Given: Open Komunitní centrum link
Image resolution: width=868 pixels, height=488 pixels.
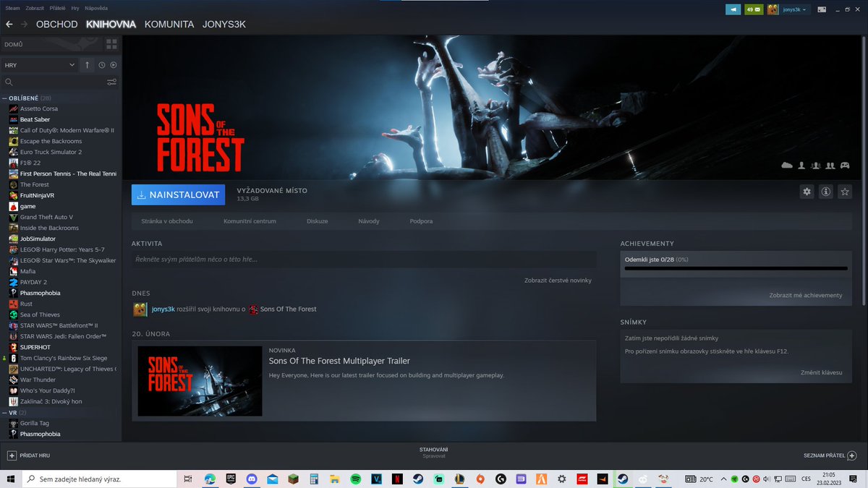Looking at the screenshot, I should pyautogui.click(x=250, y=221).
